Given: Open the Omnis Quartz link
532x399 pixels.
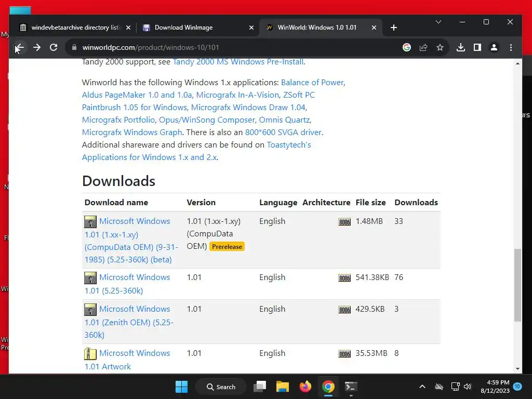Looking at the screenshot, I should point(284,120).
